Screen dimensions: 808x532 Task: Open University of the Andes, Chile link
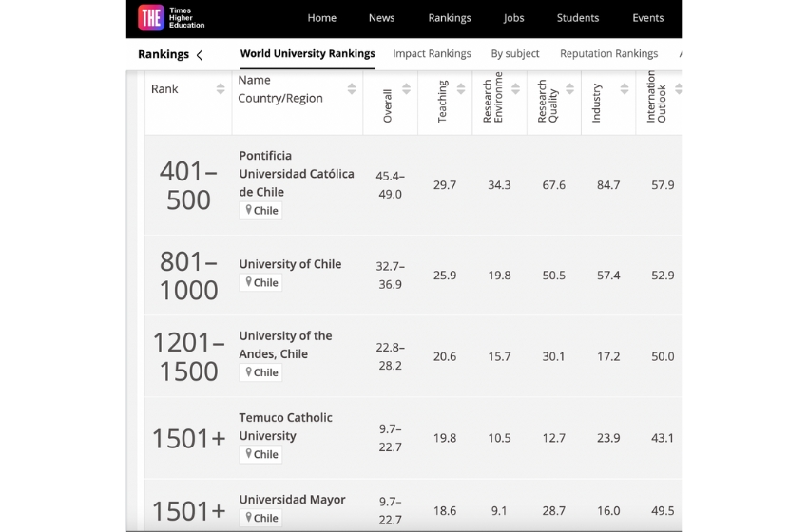click(285, 345)
